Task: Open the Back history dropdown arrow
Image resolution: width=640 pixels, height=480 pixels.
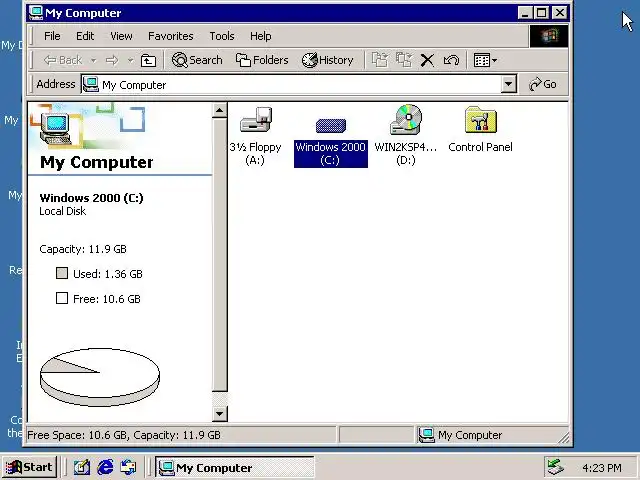Action: (x=93, y=60)
